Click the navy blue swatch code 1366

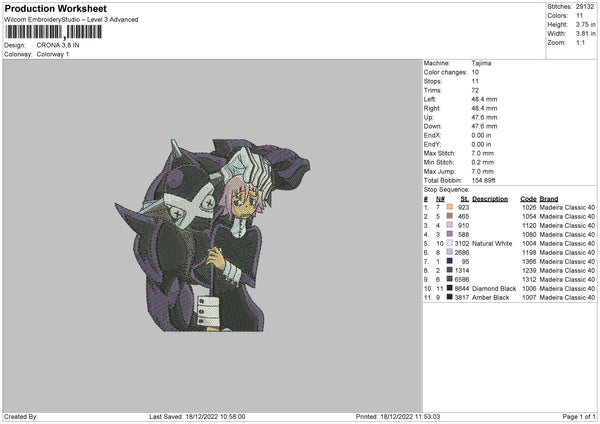pyautogui.click(x=450, y=261)
